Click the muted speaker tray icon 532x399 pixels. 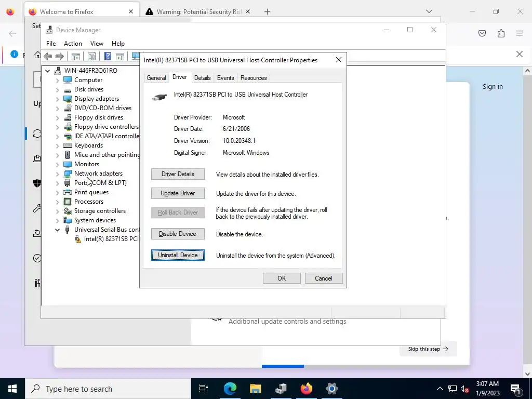tap(465, 389)
